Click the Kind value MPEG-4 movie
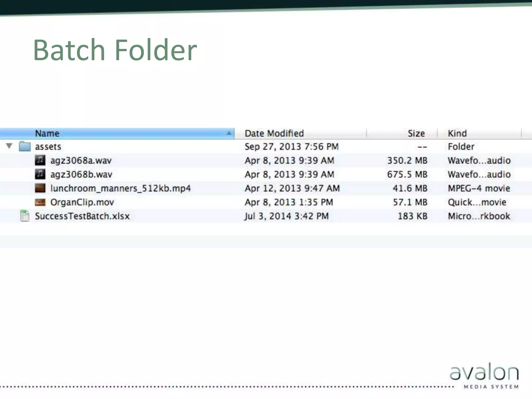Image resolution: width=532 pixels, height=399 pixels. tap(479, 188)
